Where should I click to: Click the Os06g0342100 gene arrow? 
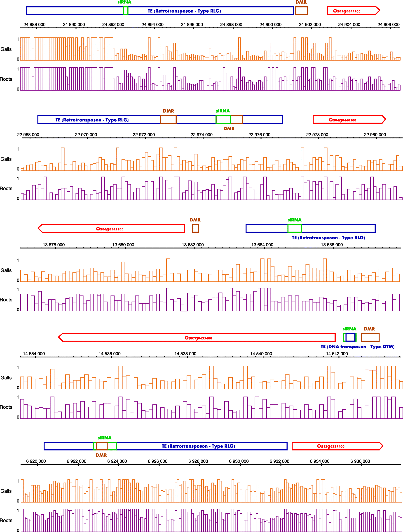click(x=111, y=228)
